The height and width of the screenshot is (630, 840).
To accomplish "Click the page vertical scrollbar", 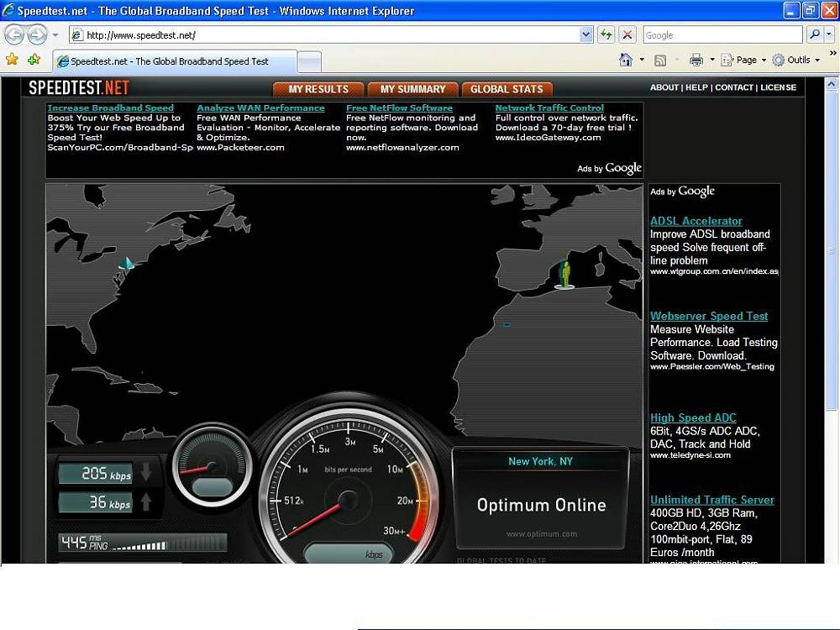I will pyautogui.click(x=831, y=252).
